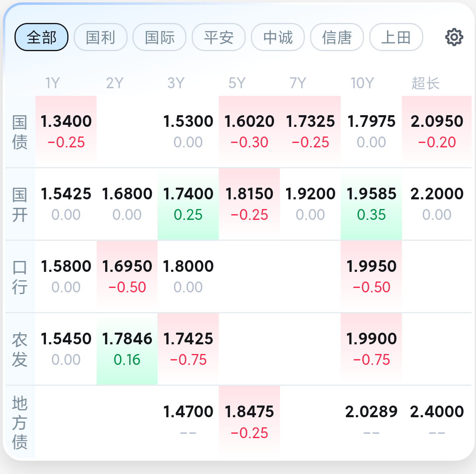Open the settings gear icon
Screen dimensions: 476x474
tap(454, 37)
